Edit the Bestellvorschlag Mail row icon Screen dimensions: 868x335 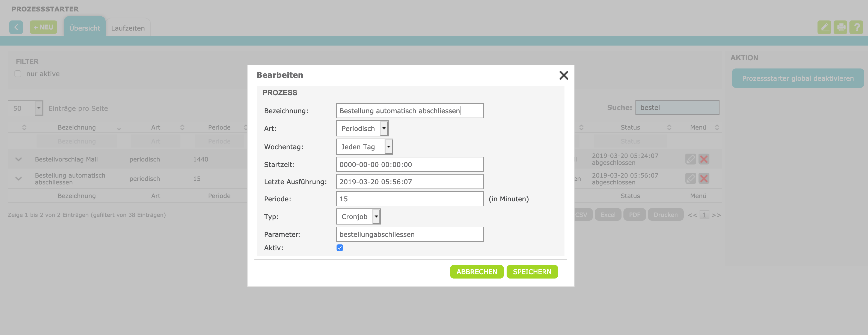click(690, 159)
